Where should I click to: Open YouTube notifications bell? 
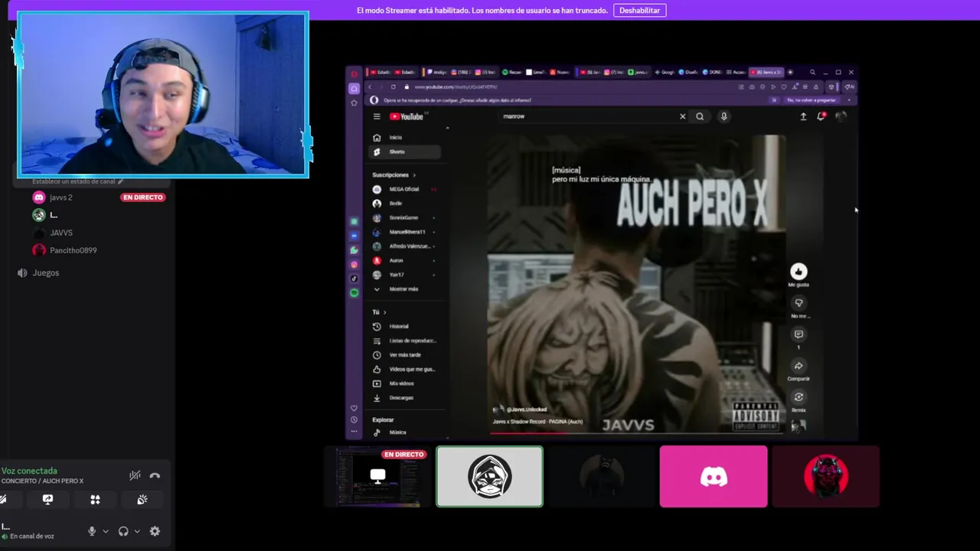pyautogui.click(x=821, y=116)
